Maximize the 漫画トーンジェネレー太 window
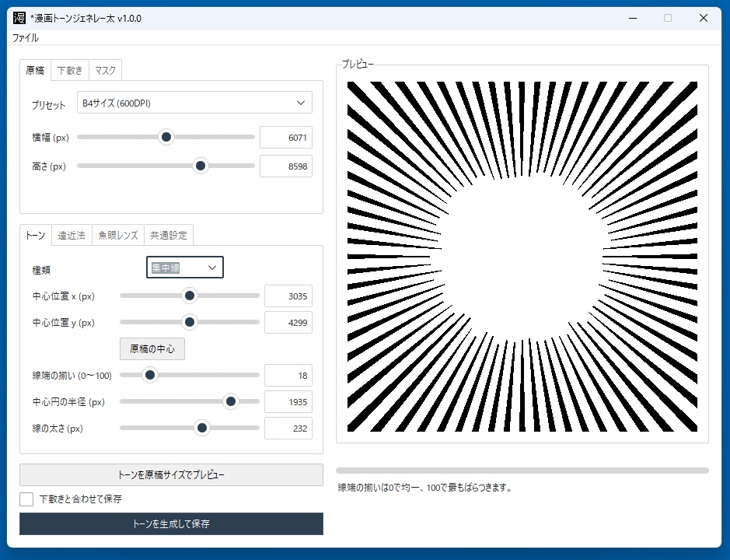The width and height of the screenshot is (730, 560). [x=668, y=18]
